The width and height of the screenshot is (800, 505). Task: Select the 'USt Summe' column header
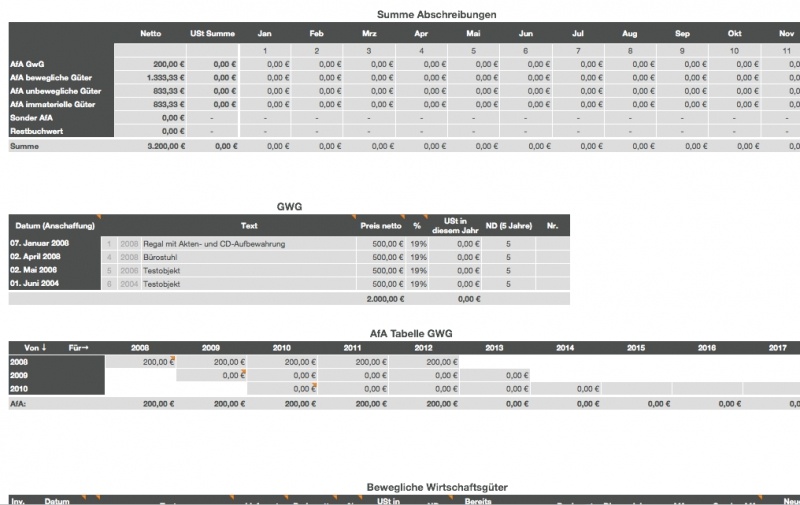[212, 33]
